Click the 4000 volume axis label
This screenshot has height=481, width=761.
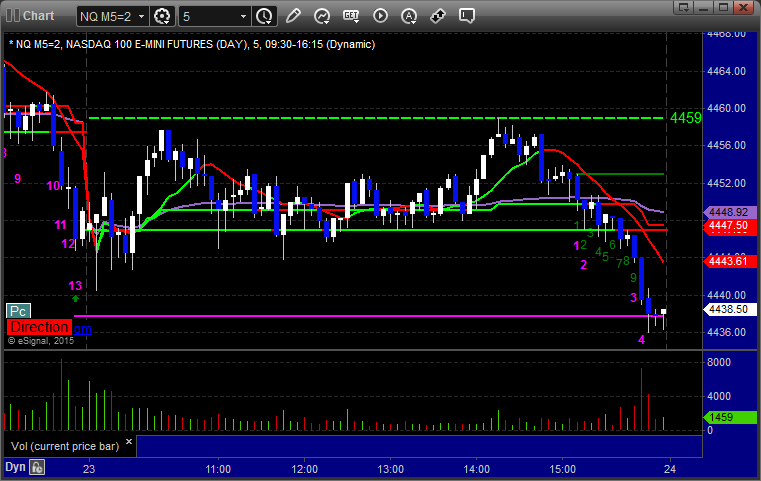pyautogui.click(x=719, y=397)
